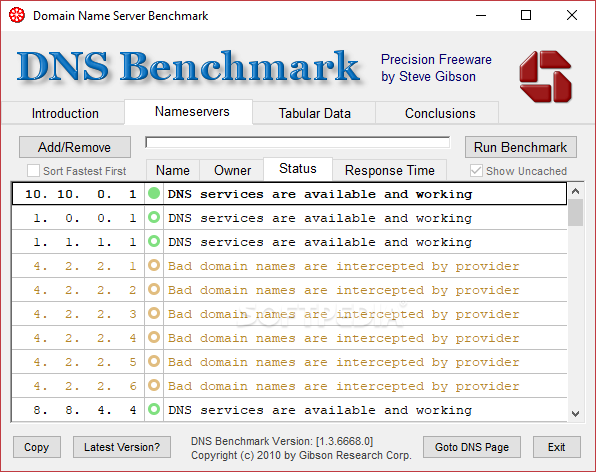Click the Gibson Research red logo

pyautogui.click(x=545, y=76)
